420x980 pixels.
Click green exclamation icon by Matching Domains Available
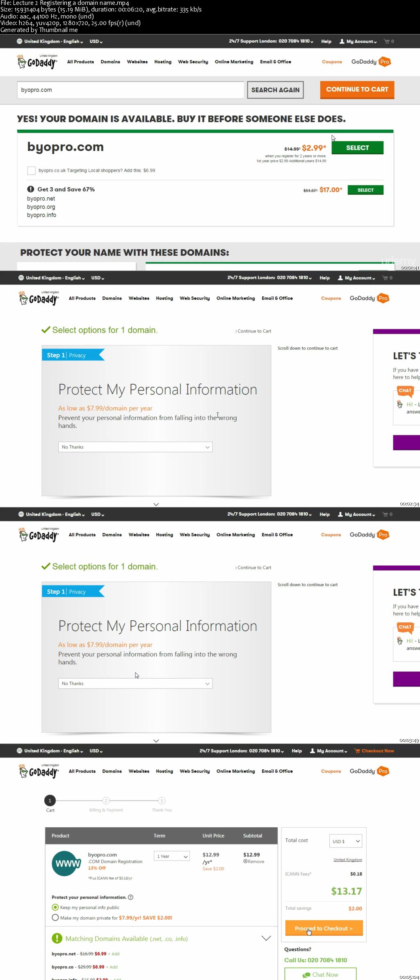click(57, 939)
